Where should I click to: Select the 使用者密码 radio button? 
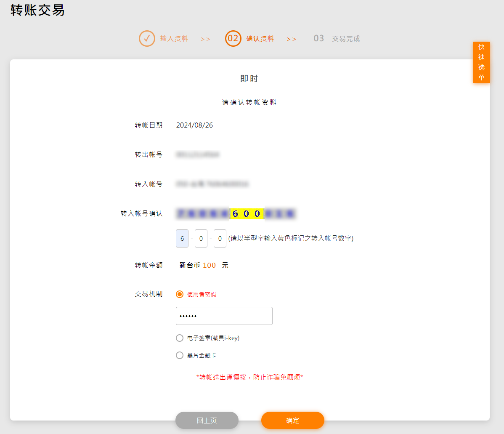coord(180,294)
